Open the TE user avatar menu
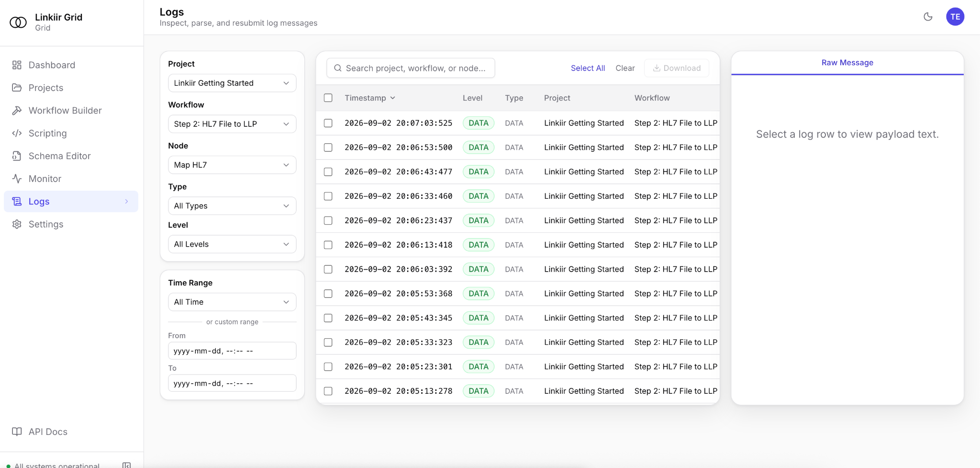Image resolution: width=980 pixels, height=468 pixels. click(x=955, y=17)
